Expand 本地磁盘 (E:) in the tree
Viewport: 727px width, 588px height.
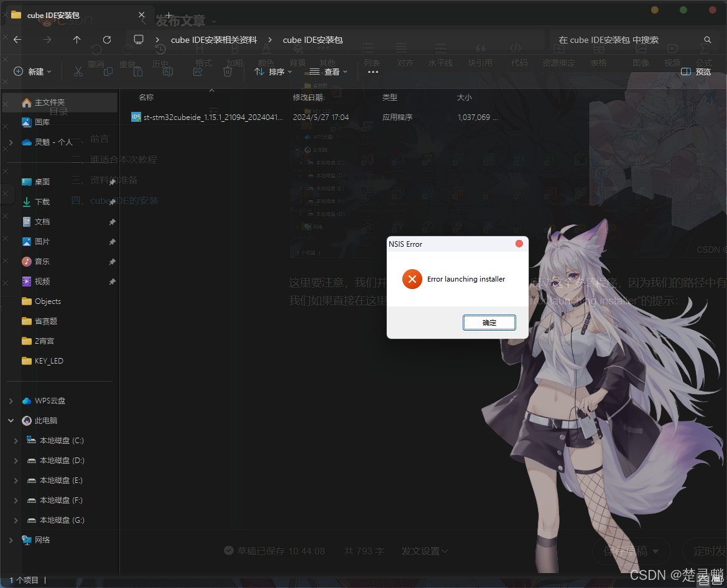(16, 481)
